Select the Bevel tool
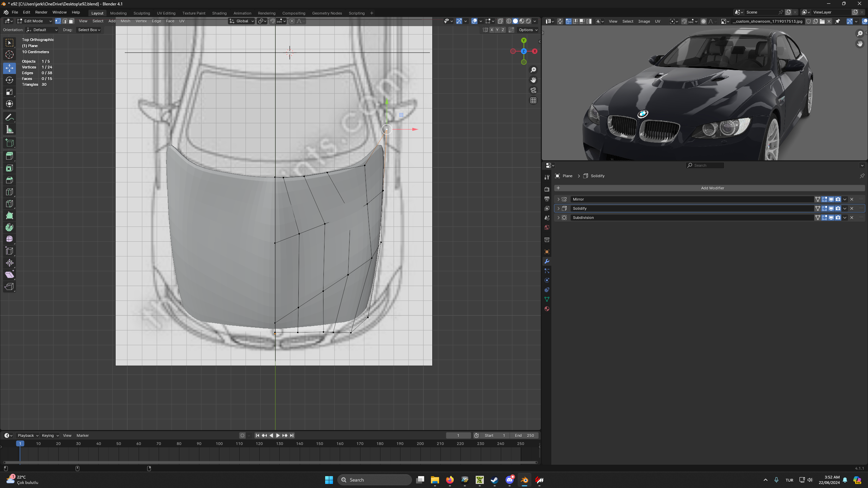Viewport: 868px width, 488px height. click(9, 180)
